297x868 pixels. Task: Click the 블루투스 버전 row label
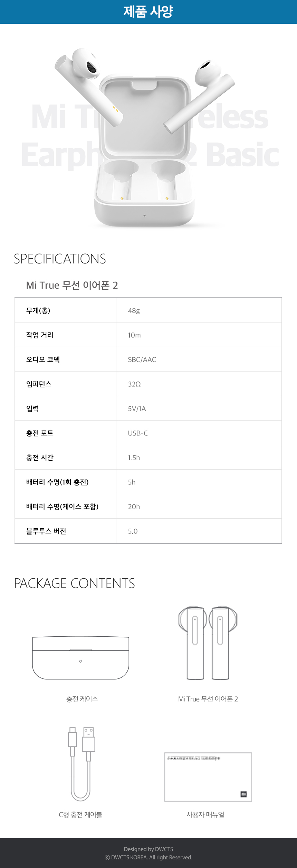click(46, 531)
